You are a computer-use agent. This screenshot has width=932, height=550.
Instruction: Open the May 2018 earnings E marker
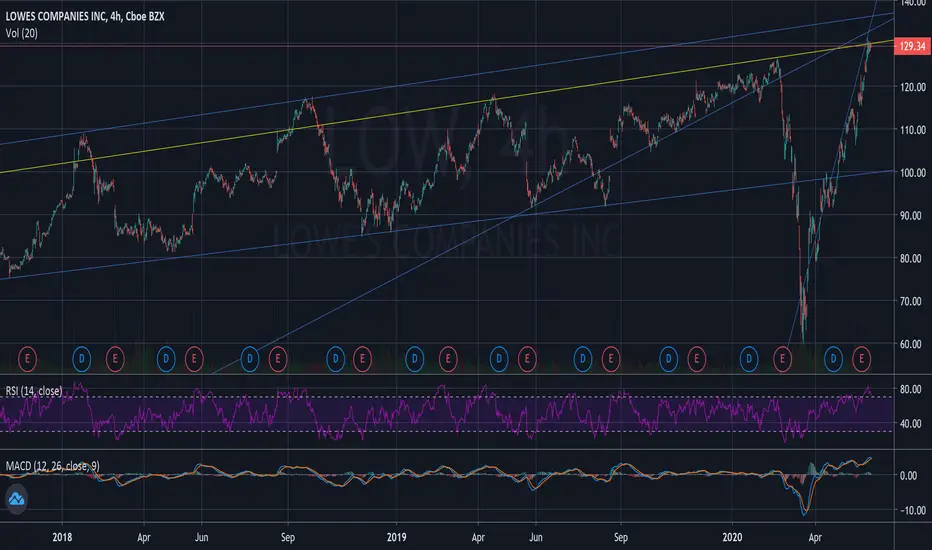194,359
